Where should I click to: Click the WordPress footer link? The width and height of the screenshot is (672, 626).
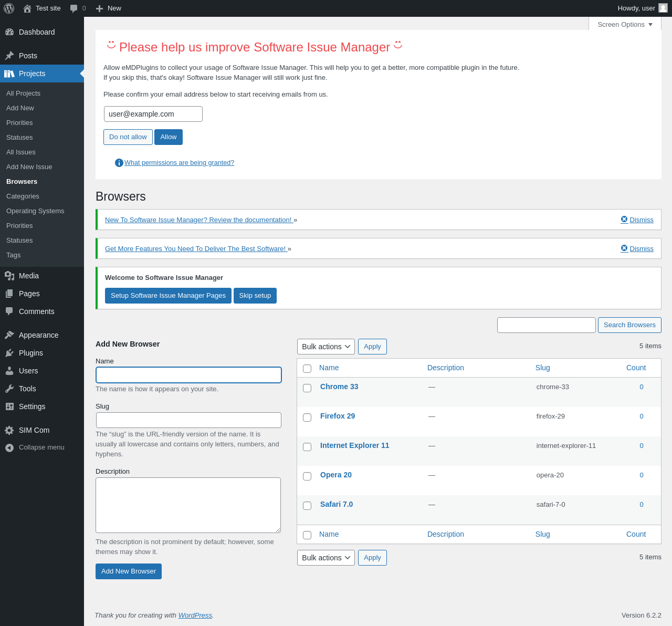pos(195,615)
